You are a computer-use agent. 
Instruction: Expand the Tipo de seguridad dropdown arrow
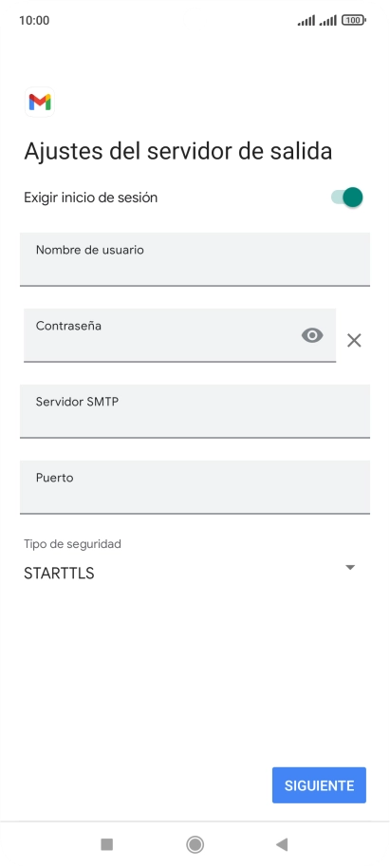[349, 567]
